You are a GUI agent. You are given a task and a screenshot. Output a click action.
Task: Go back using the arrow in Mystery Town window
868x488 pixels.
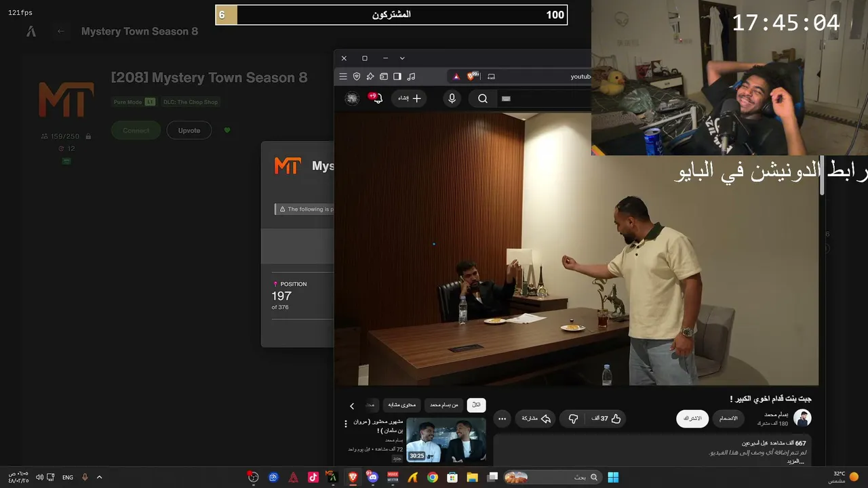tap(60, 31)
